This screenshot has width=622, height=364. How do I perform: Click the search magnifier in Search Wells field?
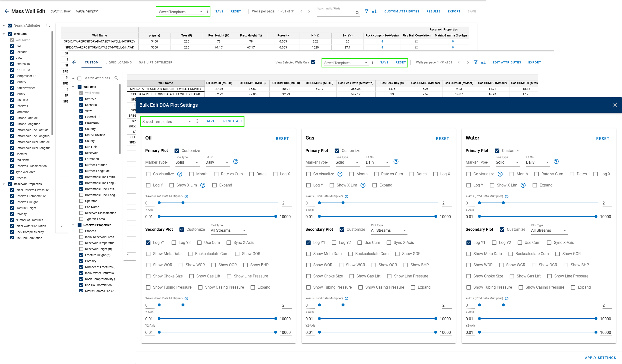pyautogui.click(x=357, y=13)
